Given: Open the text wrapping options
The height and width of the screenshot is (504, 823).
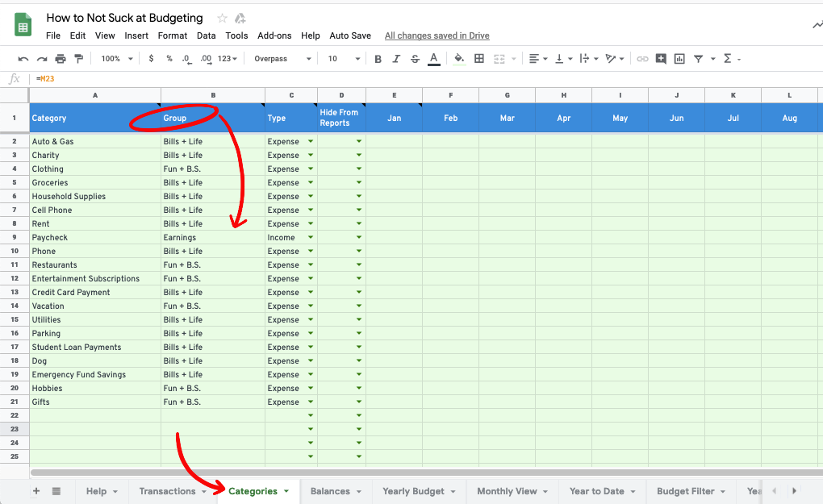Looking at the screenshot, I should coord(588,59).
